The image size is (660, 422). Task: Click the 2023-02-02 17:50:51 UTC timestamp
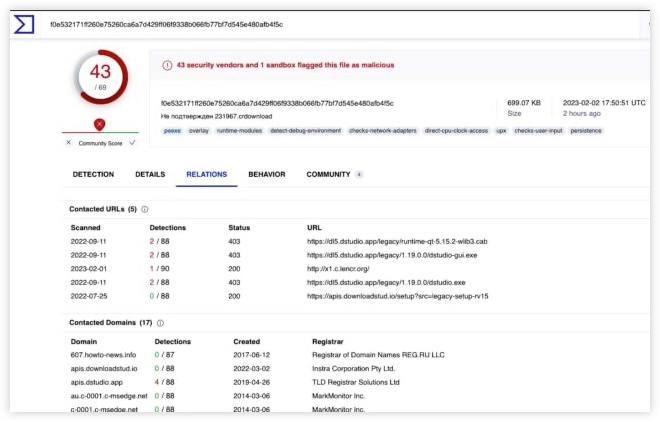(604, 103)
